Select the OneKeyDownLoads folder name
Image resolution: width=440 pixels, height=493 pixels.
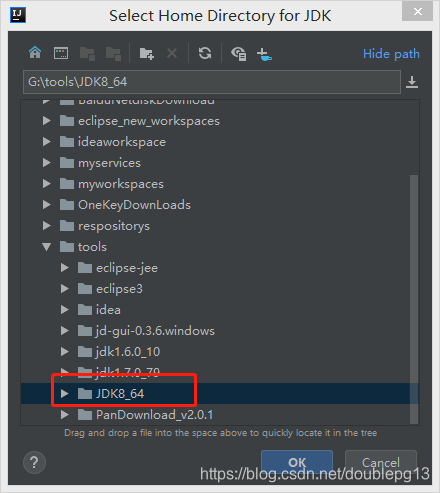[134, 205]
